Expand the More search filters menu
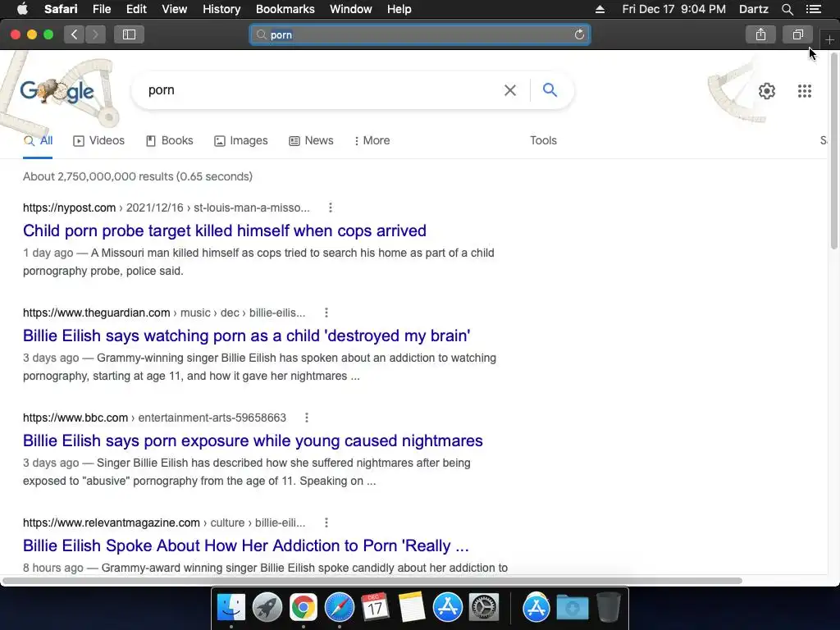Image resolution: width=840 pixels, height=630 pixels. tap(372, 140)
